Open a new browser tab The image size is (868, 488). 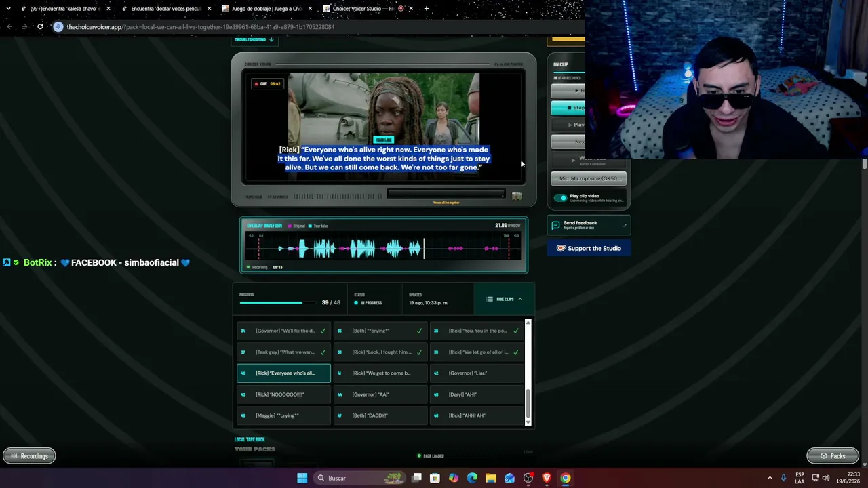click(x=427, y=9)
